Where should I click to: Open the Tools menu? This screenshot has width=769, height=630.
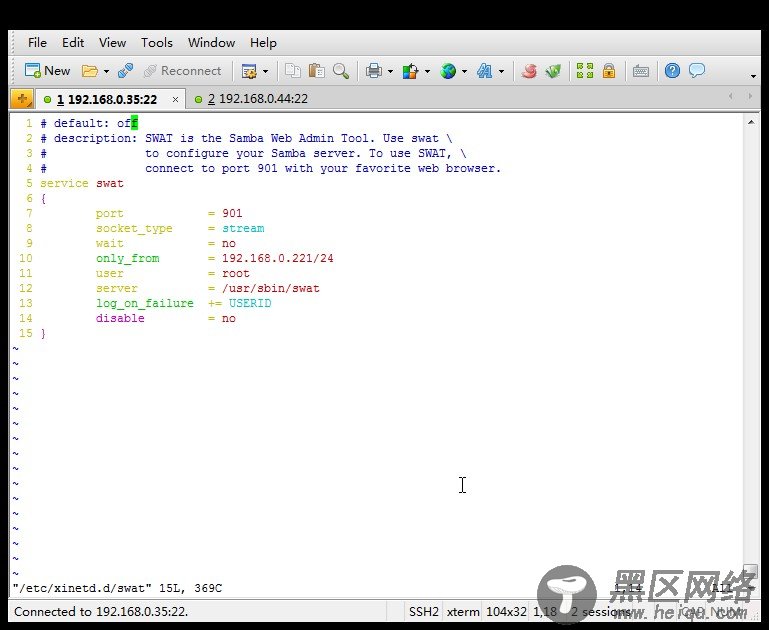click(x=157, y=43)
